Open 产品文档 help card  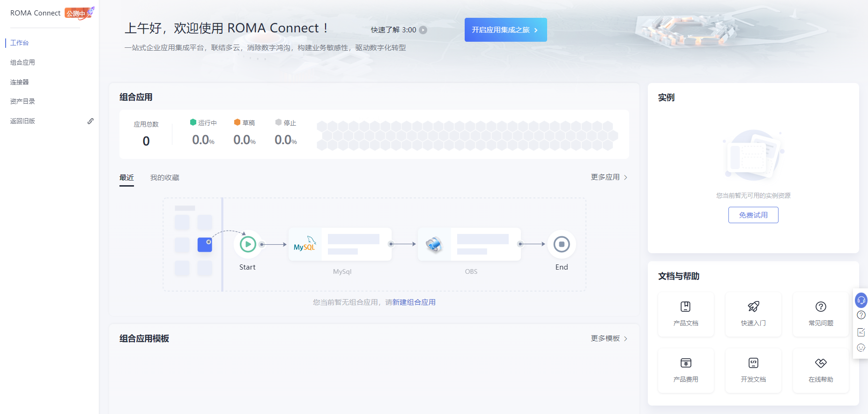[686, 314]
